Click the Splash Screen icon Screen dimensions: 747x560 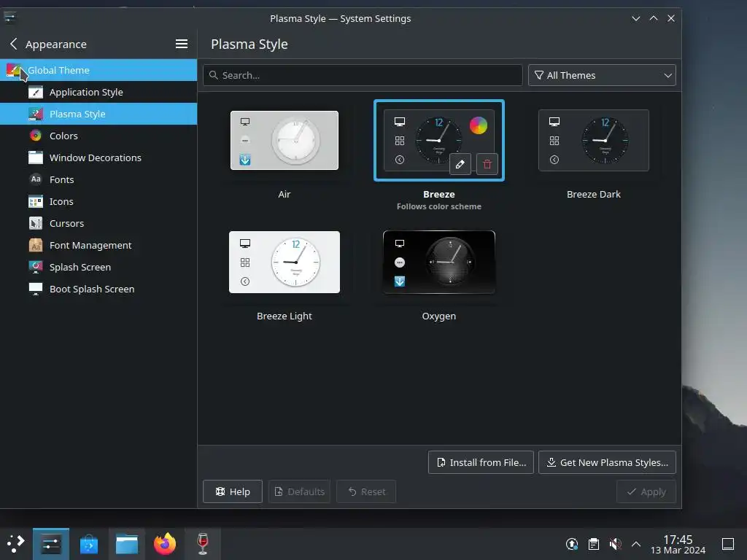click(x=36, y=267)
